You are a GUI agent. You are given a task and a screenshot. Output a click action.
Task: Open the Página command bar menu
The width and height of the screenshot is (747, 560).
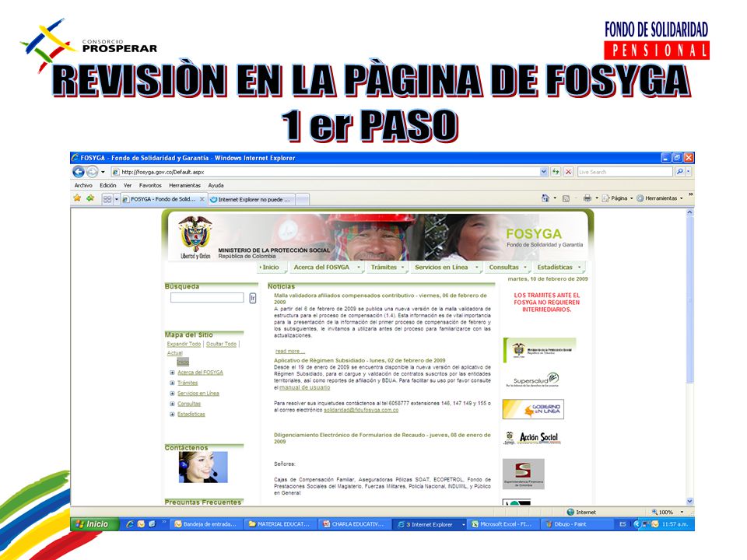617,198
